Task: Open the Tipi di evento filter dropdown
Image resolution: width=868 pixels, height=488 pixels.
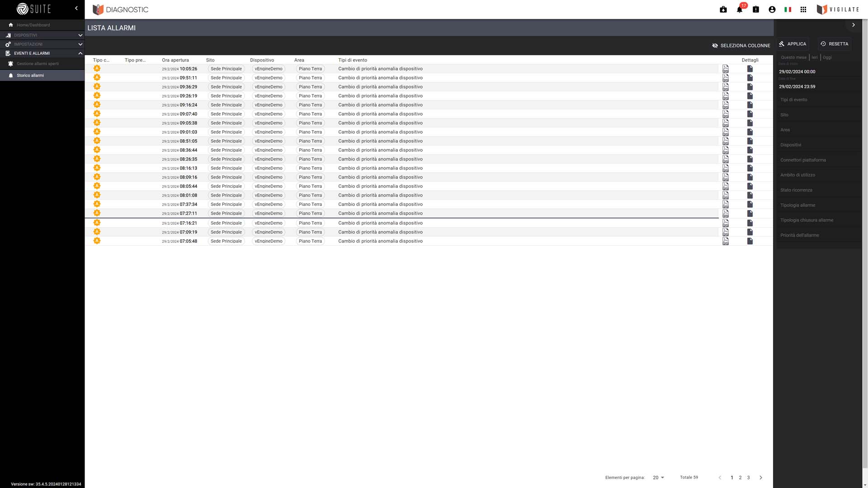Action: click(x=819, y=100)
